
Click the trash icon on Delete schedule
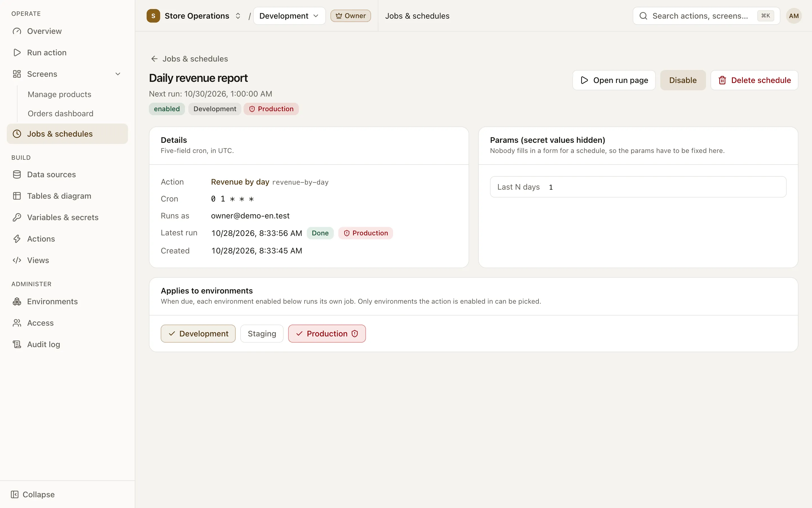pyautogui.click(x=722, y=80)
